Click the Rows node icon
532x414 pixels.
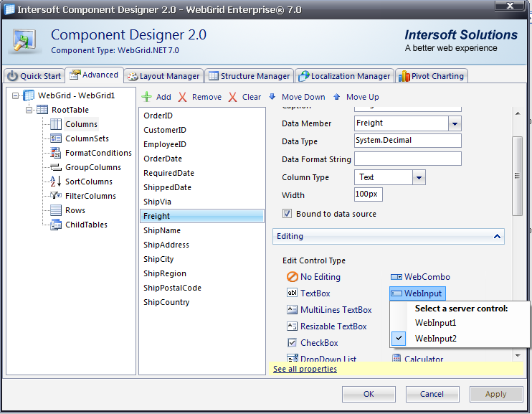tap(56, 210)
